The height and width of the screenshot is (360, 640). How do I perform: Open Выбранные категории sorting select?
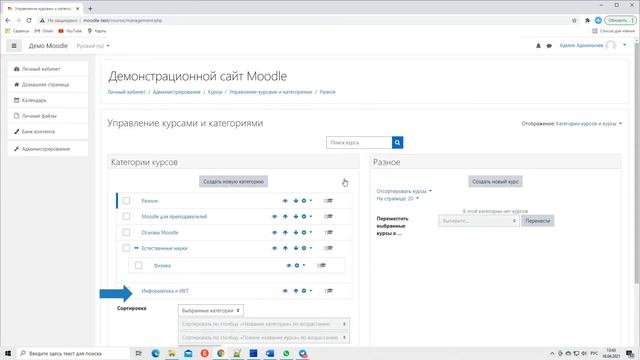211,311
